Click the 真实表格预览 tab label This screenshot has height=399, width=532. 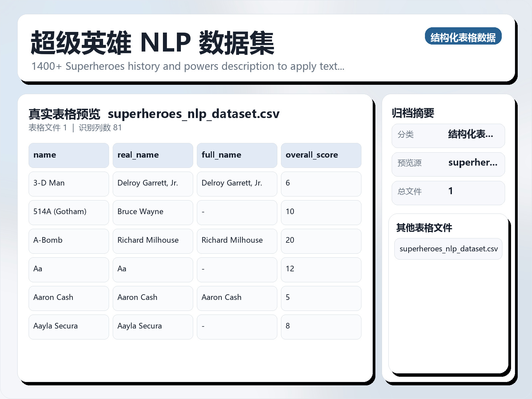point(64,114)
